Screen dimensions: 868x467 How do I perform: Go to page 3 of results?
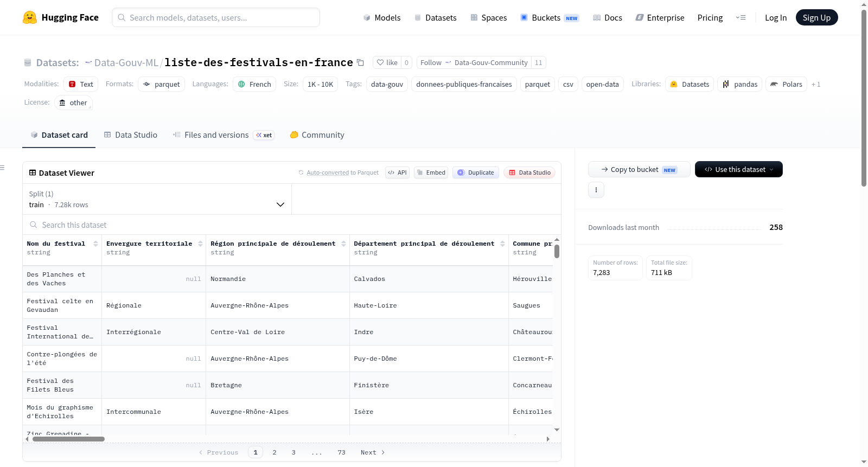293,452
